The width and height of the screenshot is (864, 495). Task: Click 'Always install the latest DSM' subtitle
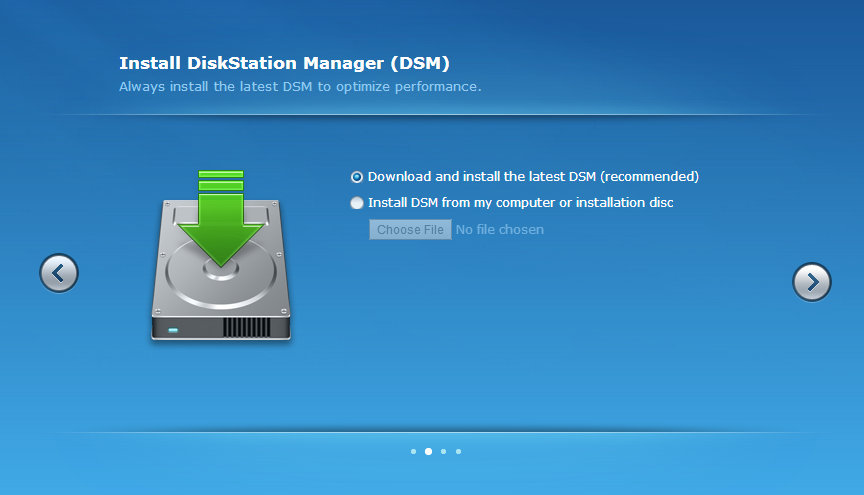click(x=300, y=87)
